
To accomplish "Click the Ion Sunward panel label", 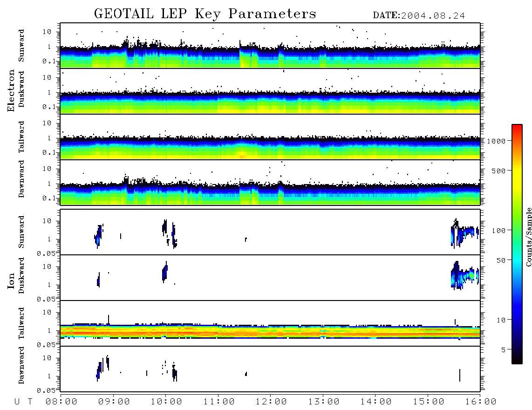I will pos(21,232).
